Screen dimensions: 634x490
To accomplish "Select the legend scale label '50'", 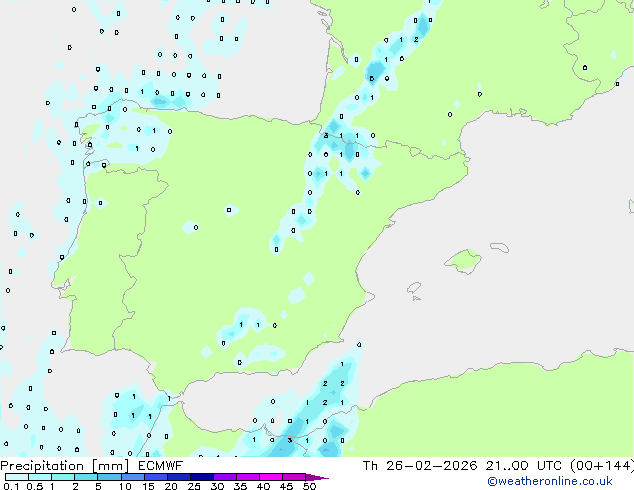I will point(310,486).
